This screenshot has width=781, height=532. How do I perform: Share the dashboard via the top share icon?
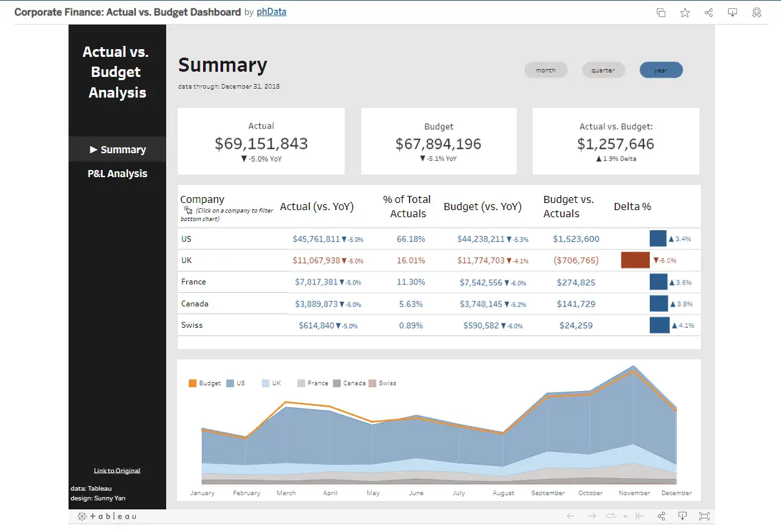[x=709, y=12]
